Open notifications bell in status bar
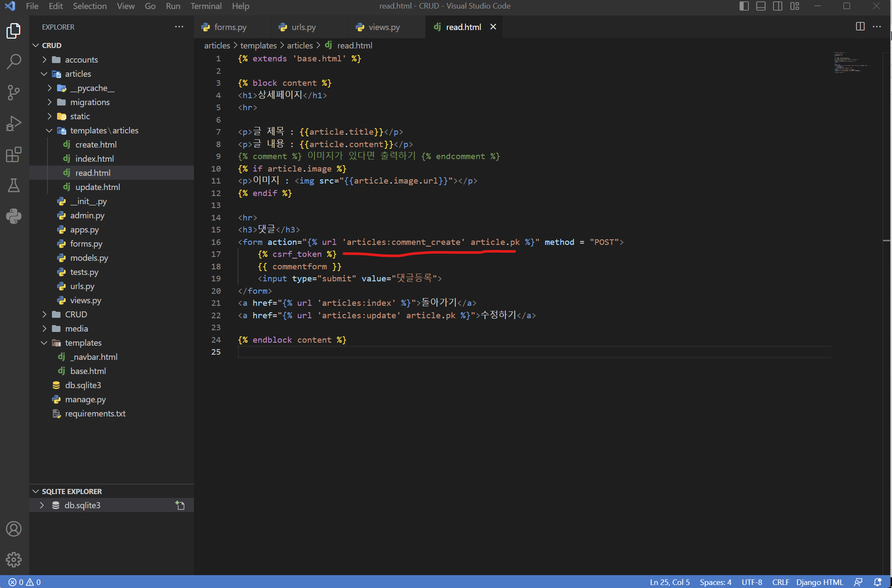 tap(878, 582)
